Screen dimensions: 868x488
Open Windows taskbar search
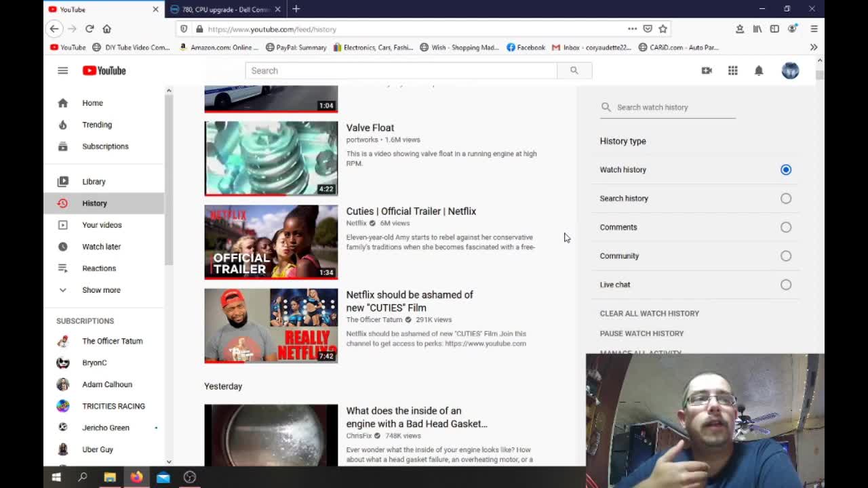pyautogui.click(x=83, y=477)
